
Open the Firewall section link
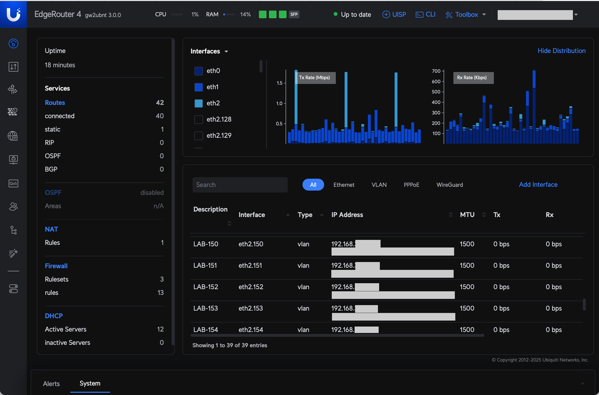click(x=56, y=266)
